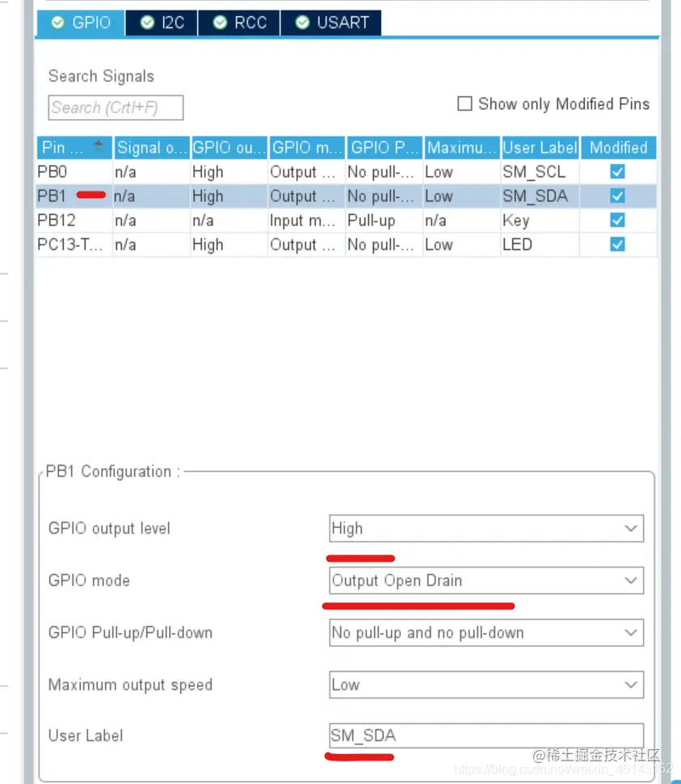Sort by Signal on Pin column header
Viewport: 681px width, 784px height.
pyautogui.click(x=152, y=147)
